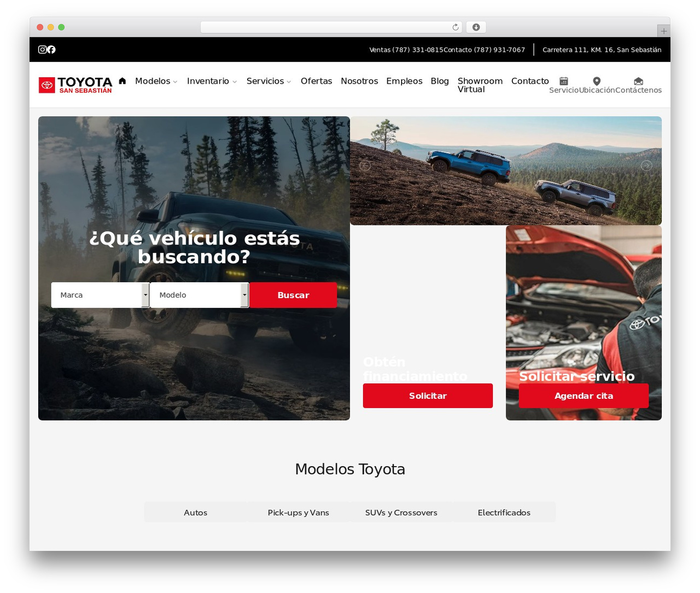Click the Solicitar financing button
Image resolution: width=700 pixels, height=593 pixels.
pos(428,396)
